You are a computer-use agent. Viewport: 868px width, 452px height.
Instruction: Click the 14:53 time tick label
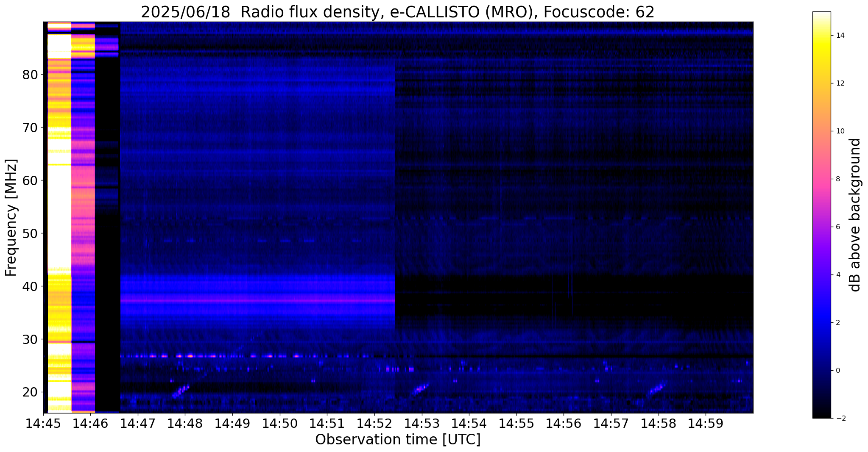[422, 423]
